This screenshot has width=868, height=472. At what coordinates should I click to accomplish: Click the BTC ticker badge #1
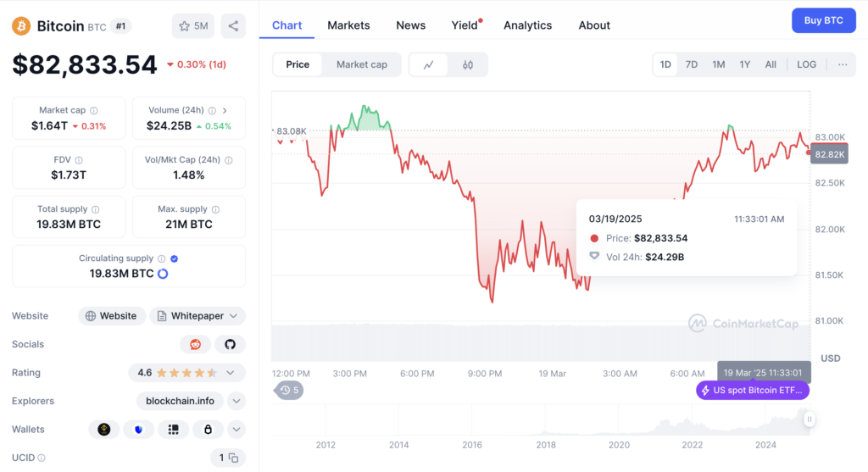click(x=120, y=26)
